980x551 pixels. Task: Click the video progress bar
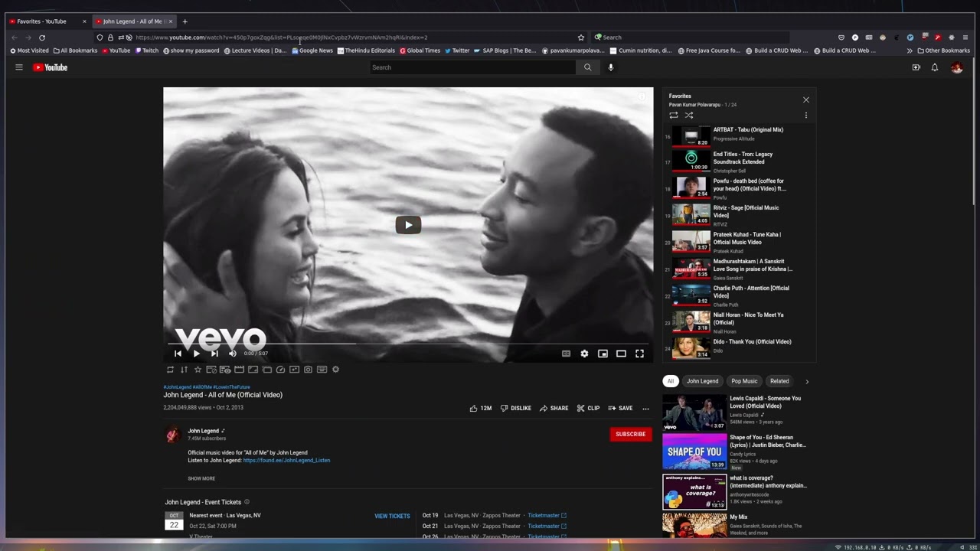point(408,344)
